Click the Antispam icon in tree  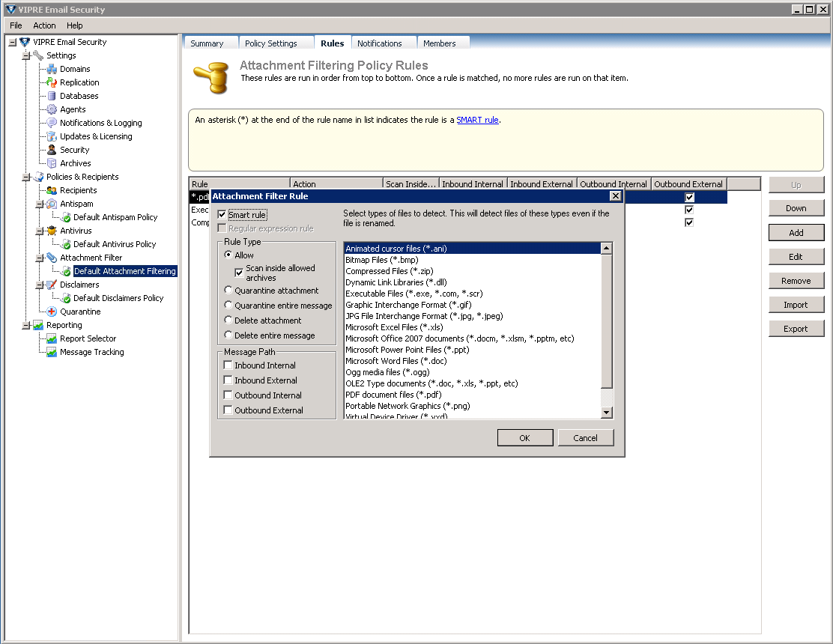pyautogui.click(x=52, y=204)
